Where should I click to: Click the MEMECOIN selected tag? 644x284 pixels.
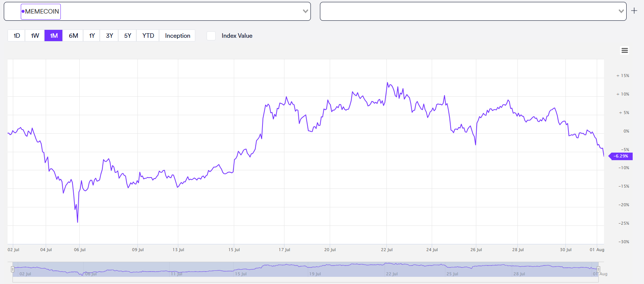(42, 11)
